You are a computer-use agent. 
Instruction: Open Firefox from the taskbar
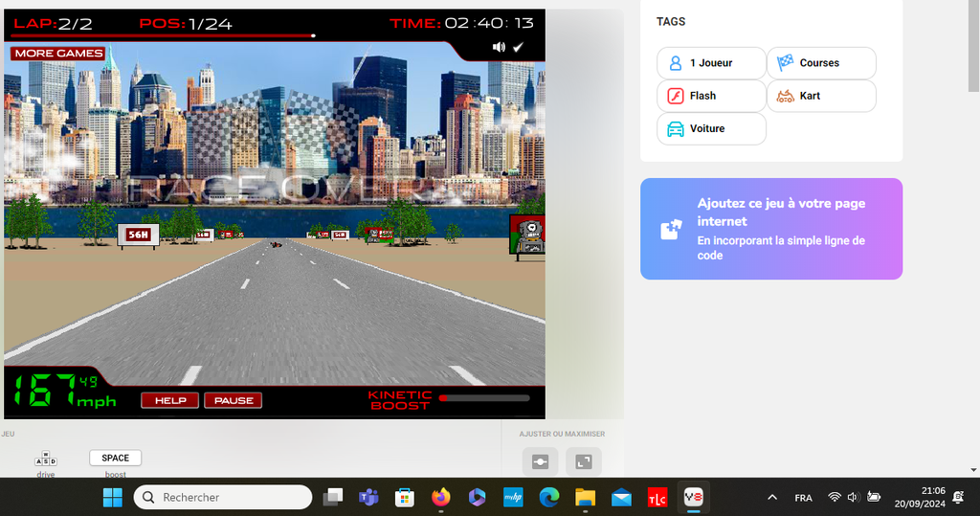point(441,497)
